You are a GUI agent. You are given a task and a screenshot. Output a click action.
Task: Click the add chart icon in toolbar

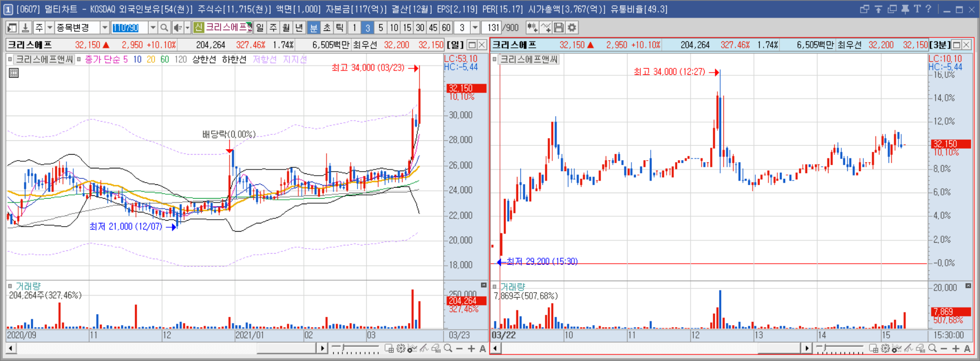532,28
